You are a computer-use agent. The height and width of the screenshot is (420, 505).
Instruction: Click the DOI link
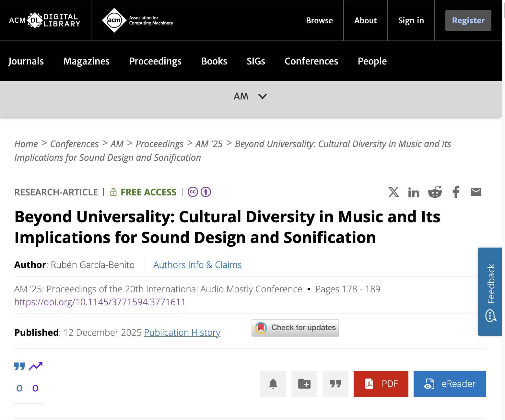(100, 302)
